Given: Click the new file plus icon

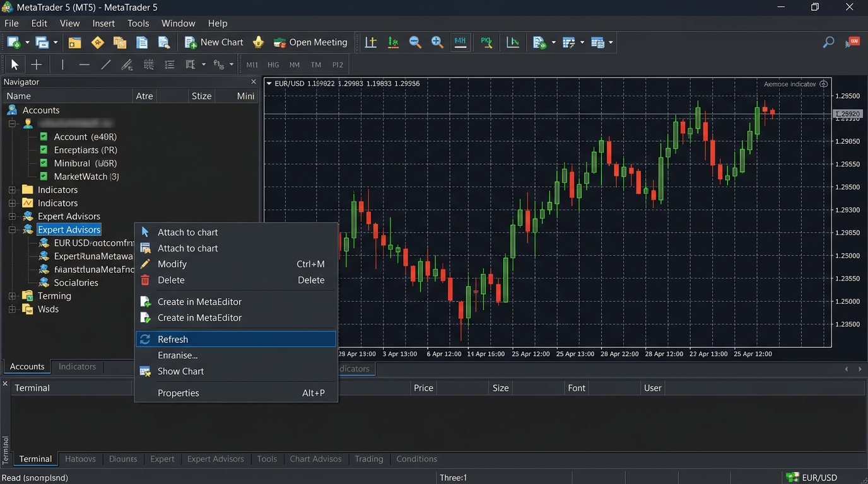Looking at the screenshot, I should [x=13, y=42].
